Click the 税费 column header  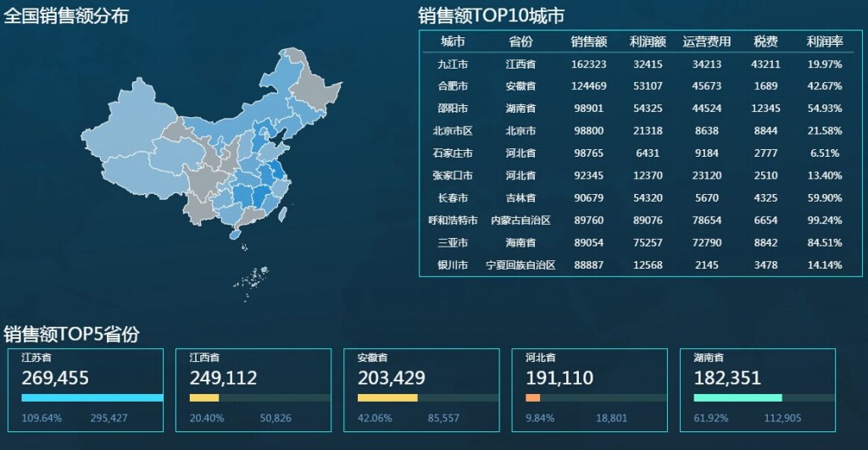(765, 42)
